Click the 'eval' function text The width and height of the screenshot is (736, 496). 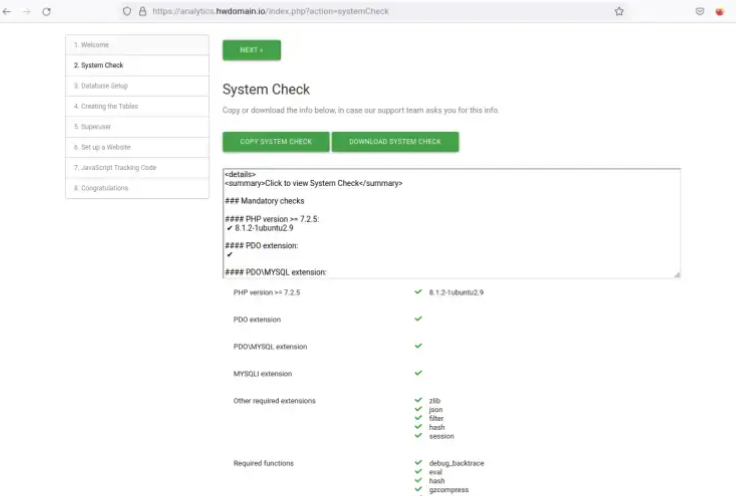coord(435,472)
